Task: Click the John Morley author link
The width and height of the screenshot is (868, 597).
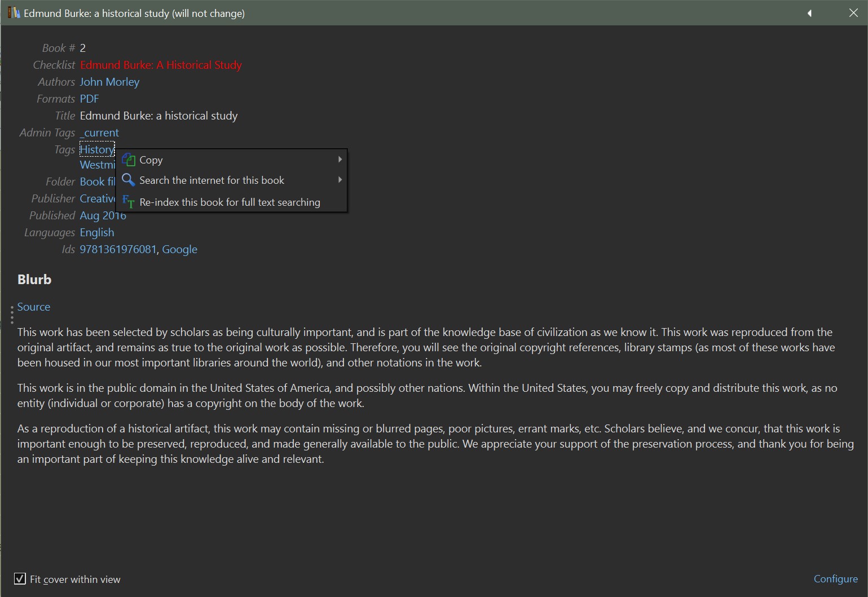Action: 109,82
